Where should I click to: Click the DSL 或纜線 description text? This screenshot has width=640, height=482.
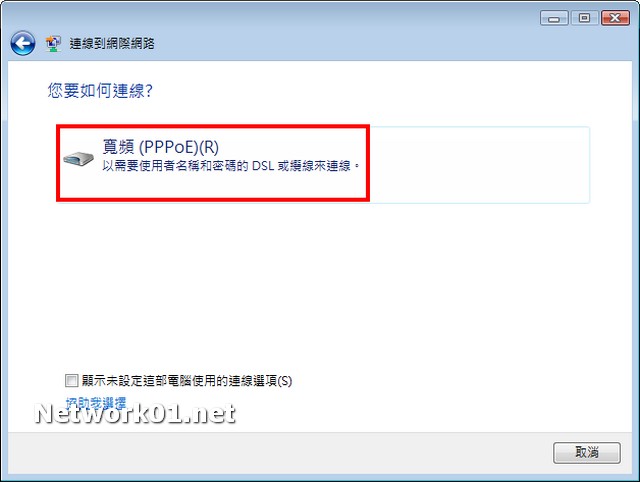231,166
